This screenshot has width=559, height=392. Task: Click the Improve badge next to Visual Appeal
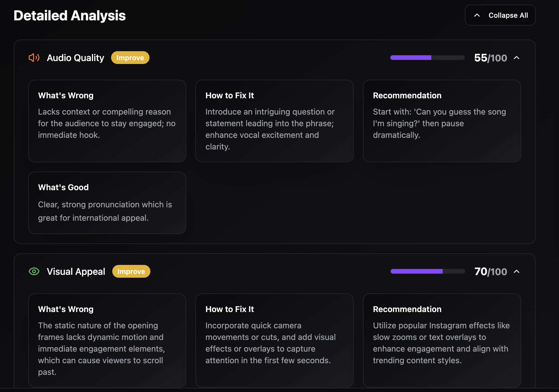[131, 271]
